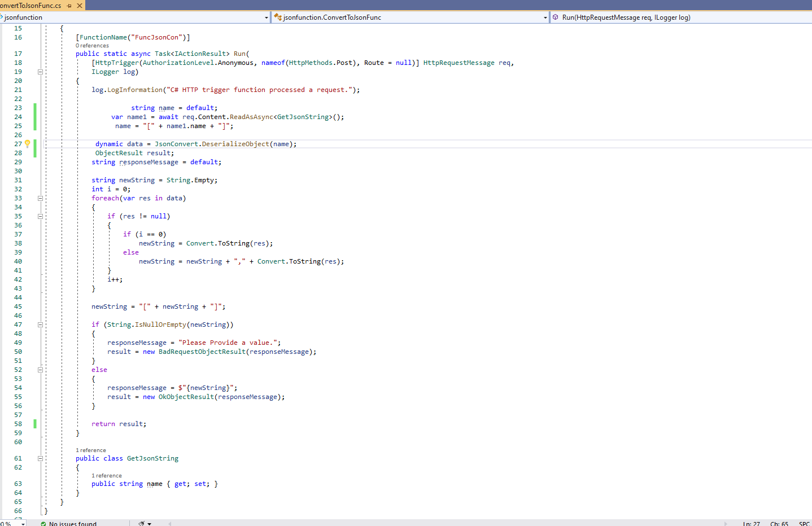Click the return keyword on line 58

103,424
